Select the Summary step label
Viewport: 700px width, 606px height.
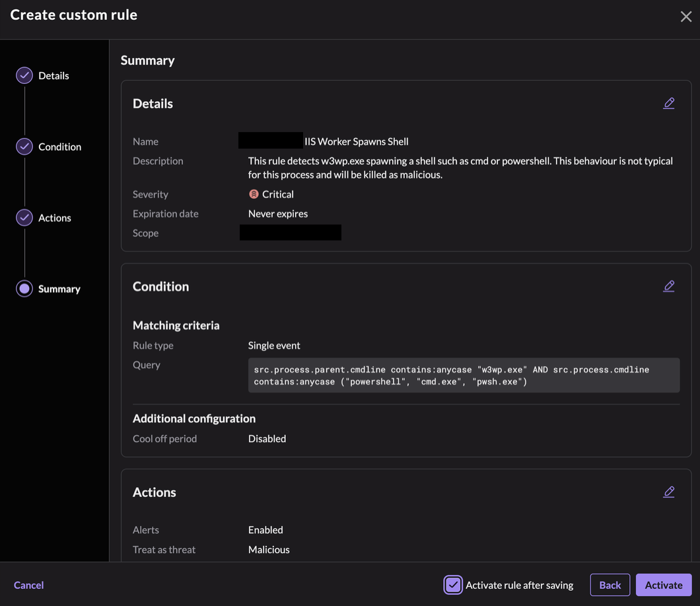(x=59, y=289)
